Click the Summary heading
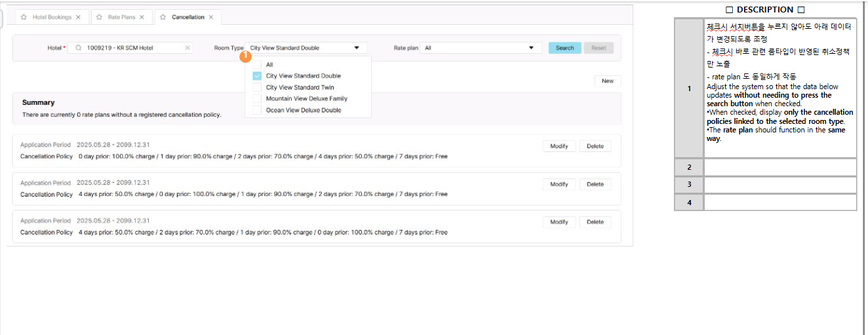The image size is (868, 335). [39, 102]
